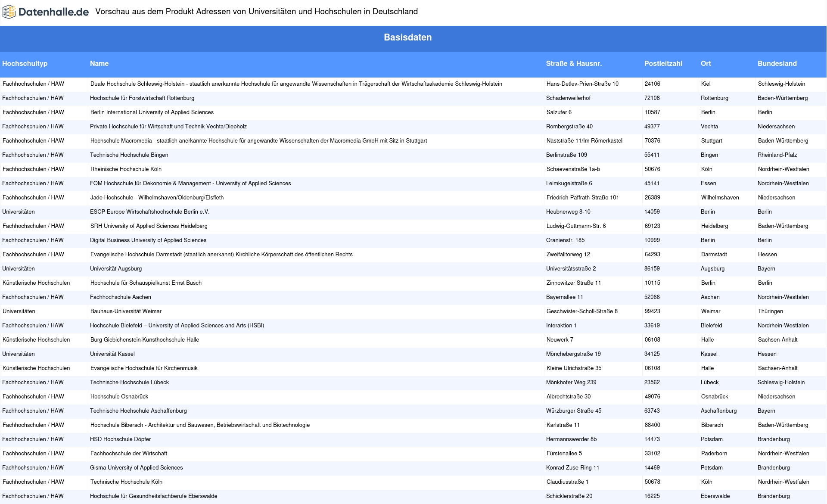Click Private Hochschule für Wirtschaft und Technik Vechta/Diepholz
Screen dimensions: 827x504
[168, 127]
